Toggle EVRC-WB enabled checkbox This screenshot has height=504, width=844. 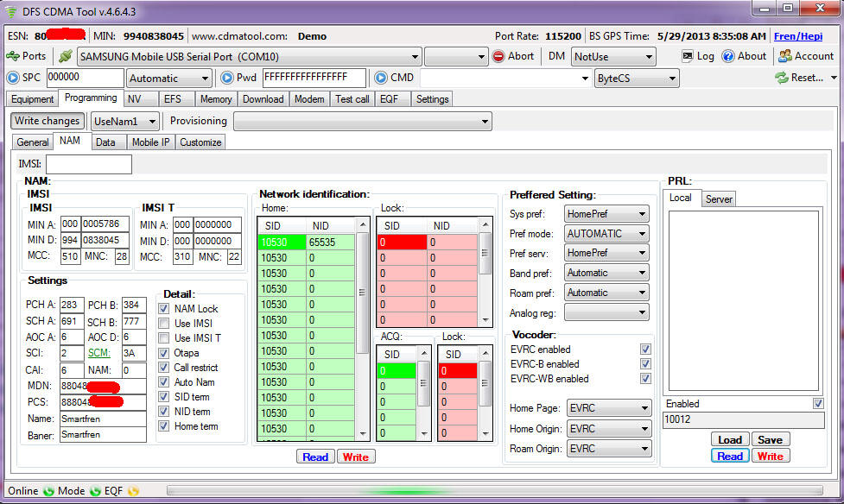645,379
